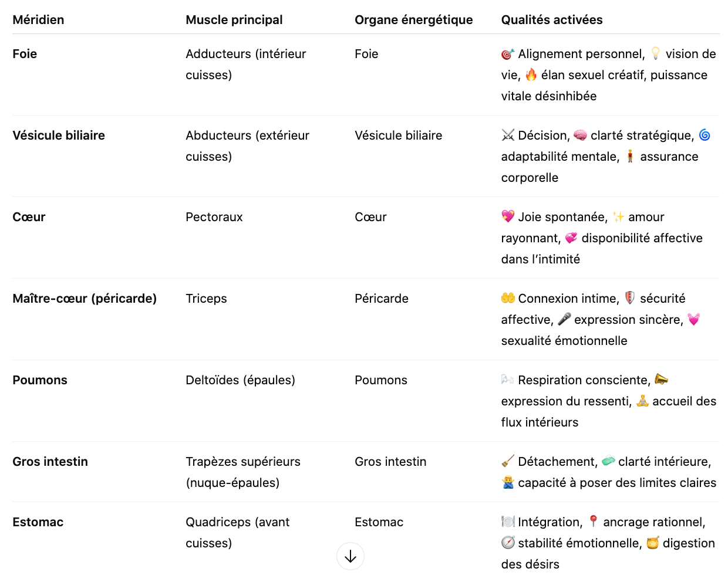Select the Maître-cœur (péricarde) row title
The width and height of the screenshot is (728, 582).
[85, 299]
